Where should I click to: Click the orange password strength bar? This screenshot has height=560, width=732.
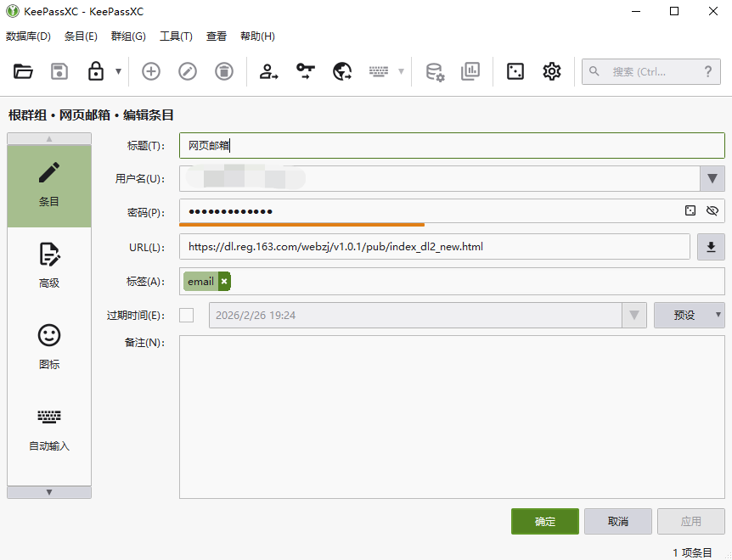pos(301,225)
